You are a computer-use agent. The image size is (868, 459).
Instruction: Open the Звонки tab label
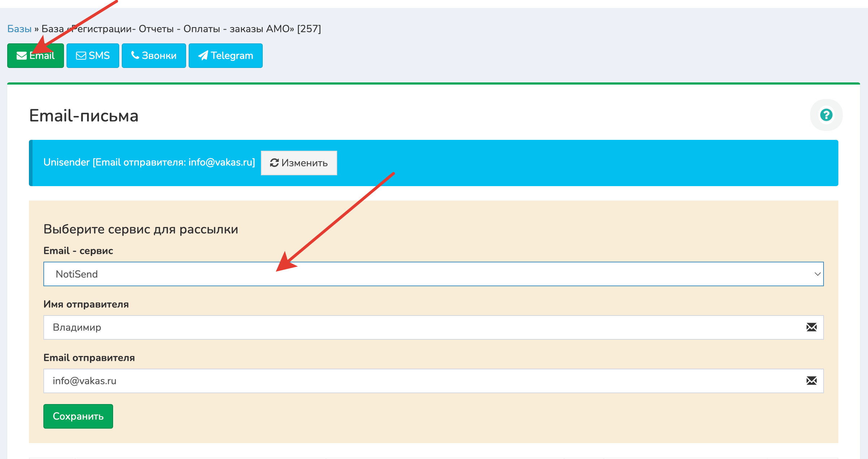point(159,56)
